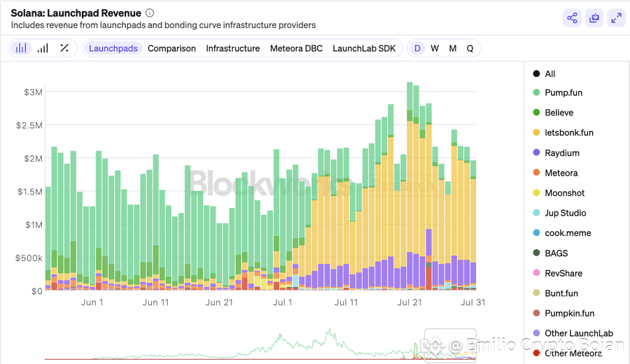Screen dimensions: 630x364
Task: Switch to percentage view icon
Action: pos(64,48)
